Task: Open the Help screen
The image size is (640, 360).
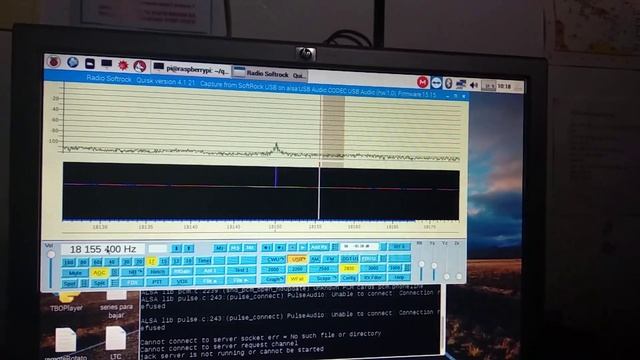Action: (399, 277)
